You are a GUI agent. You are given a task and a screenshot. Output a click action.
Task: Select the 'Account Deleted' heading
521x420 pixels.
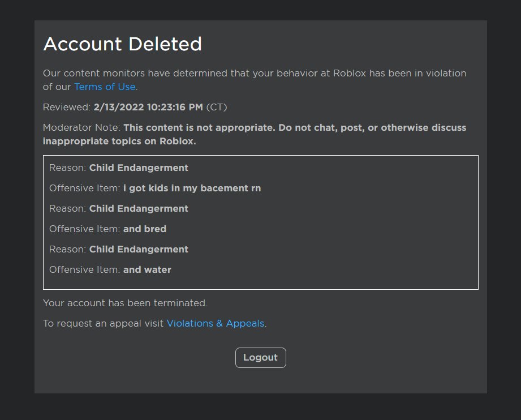[123, 44]
